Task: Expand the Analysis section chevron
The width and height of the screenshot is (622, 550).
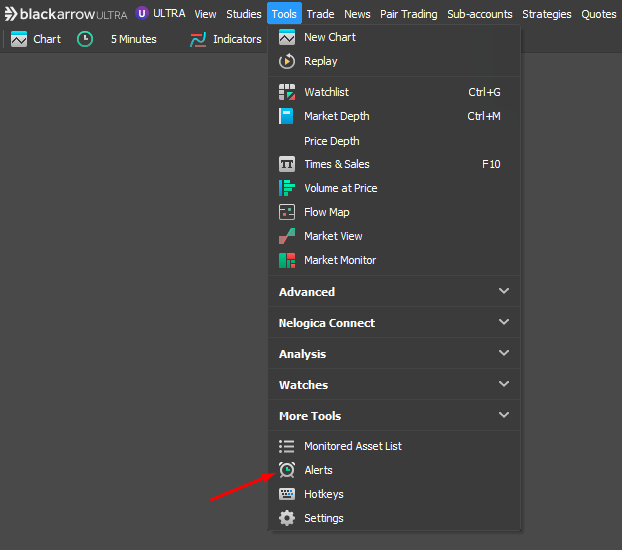Action: coord(503,354)
